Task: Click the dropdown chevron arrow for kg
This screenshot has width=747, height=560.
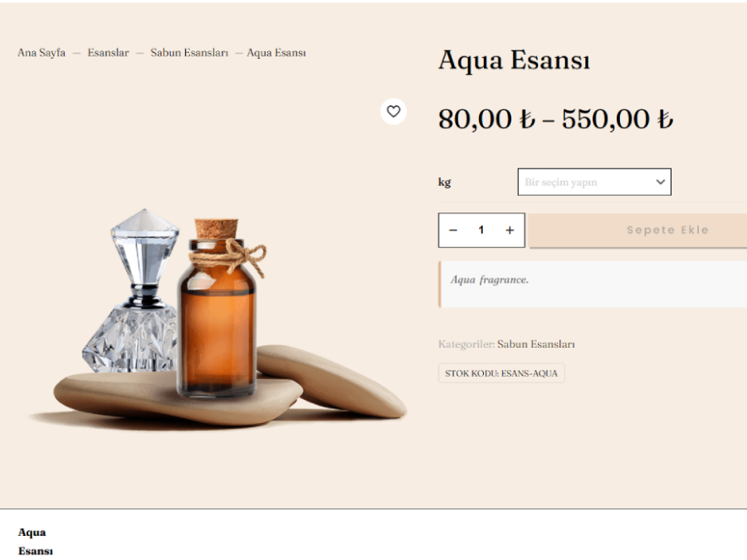Action: click(x=661, y=182)
